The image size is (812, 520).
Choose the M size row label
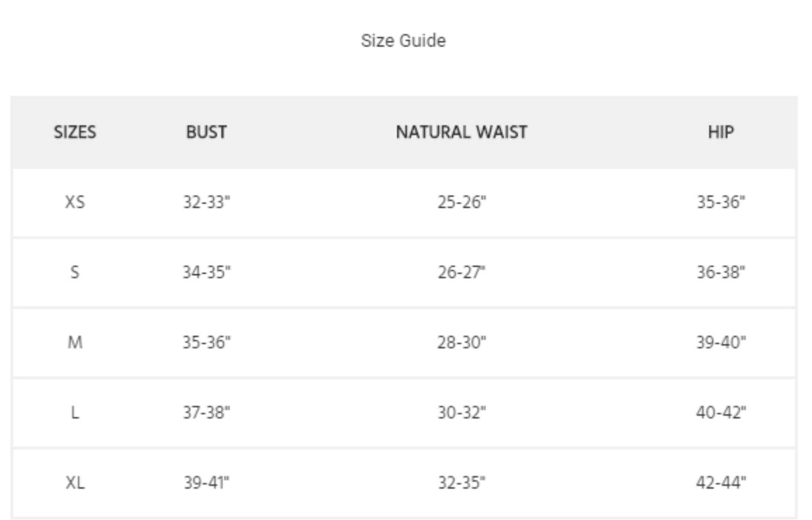pos(75,342)
